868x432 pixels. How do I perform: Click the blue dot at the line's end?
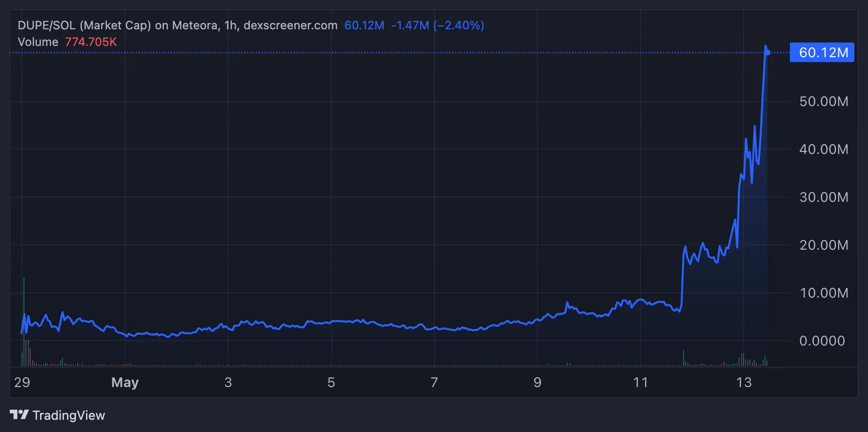767,52
